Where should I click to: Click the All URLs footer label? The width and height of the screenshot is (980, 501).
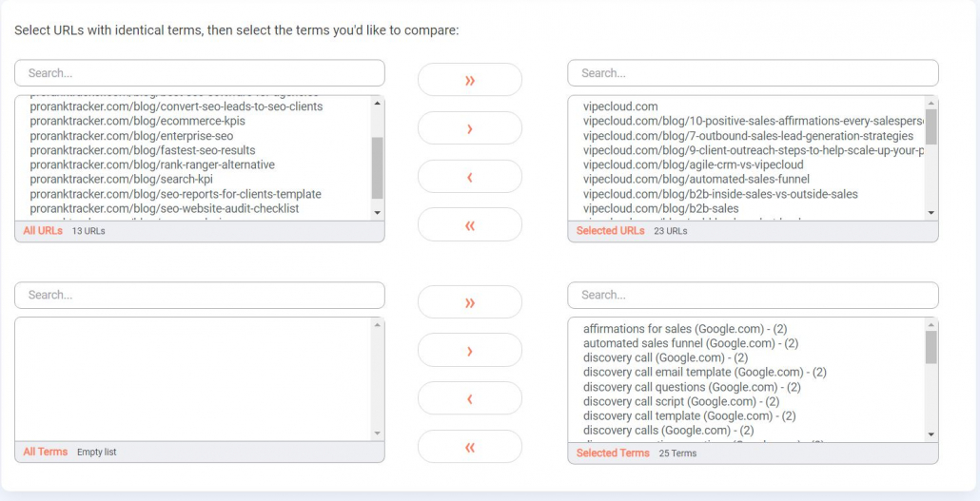coord(43,230)
